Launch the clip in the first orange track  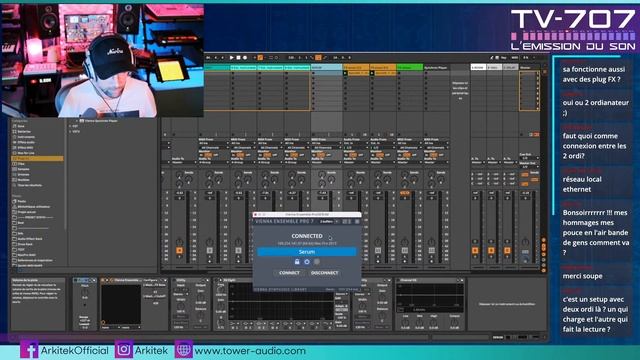[x=345, y=73]
